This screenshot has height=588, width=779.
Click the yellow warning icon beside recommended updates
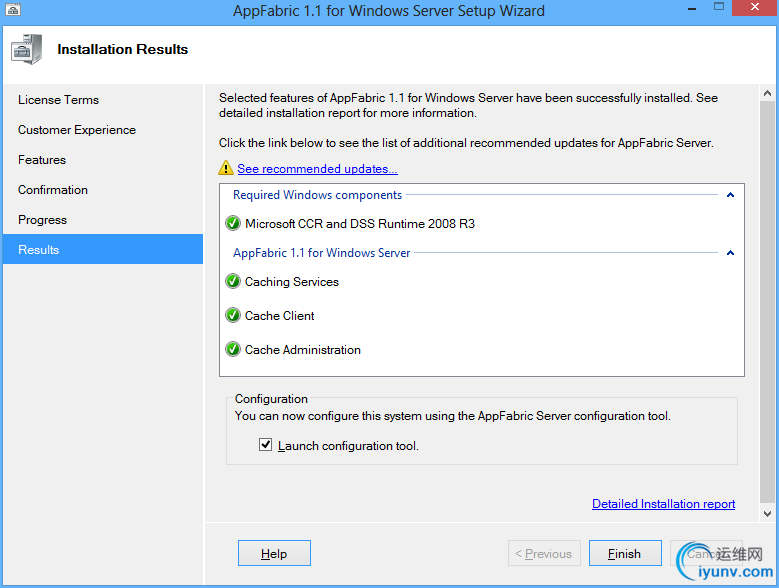[226, 168]
